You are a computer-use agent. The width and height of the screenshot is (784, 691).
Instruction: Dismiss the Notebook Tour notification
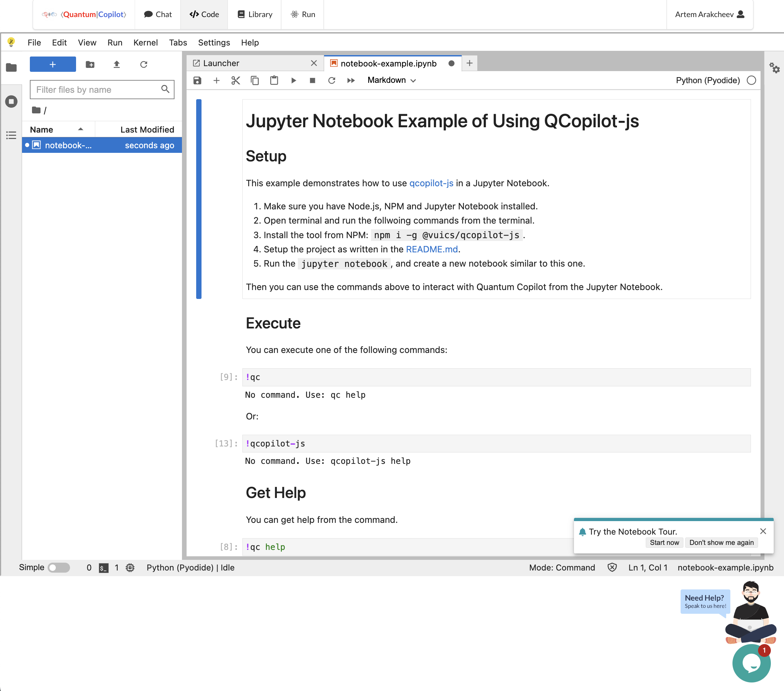(763, 531)
